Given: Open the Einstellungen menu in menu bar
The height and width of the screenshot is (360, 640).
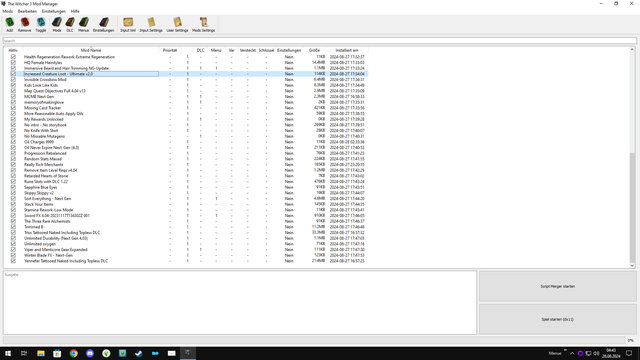Looking at the screenshot, I should point(53,11).
